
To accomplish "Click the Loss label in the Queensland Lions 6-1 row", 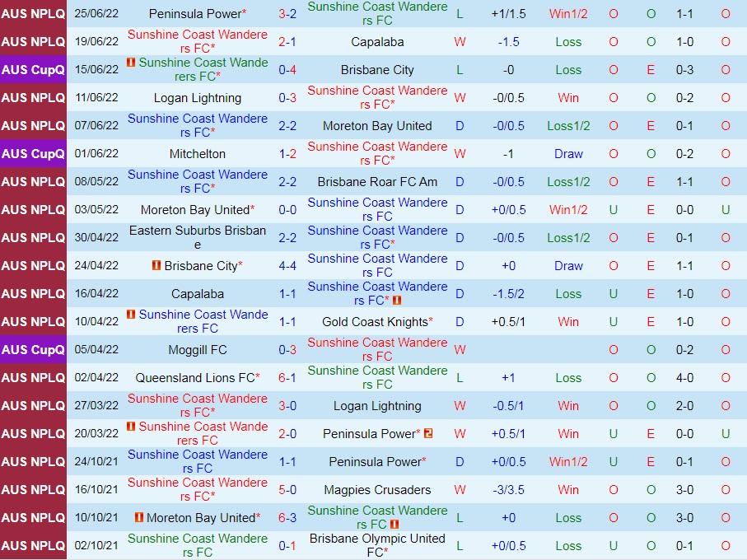I will pyautogui.click(x=567, y=377).
